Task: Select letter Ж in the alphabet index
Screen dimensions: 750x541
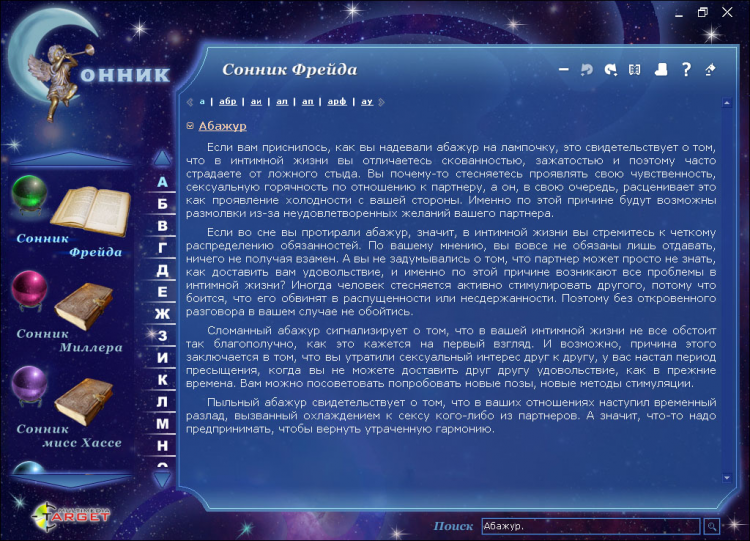Action: click(162, 313)
